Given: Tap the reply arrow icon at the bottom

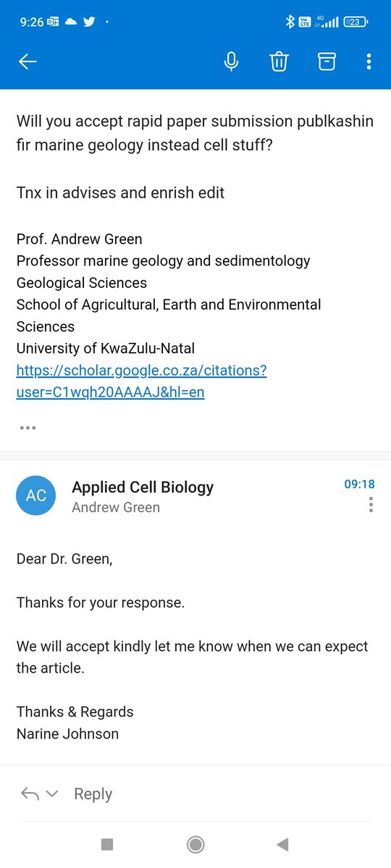Looking at the screenshot, I should tap(30, 794).
